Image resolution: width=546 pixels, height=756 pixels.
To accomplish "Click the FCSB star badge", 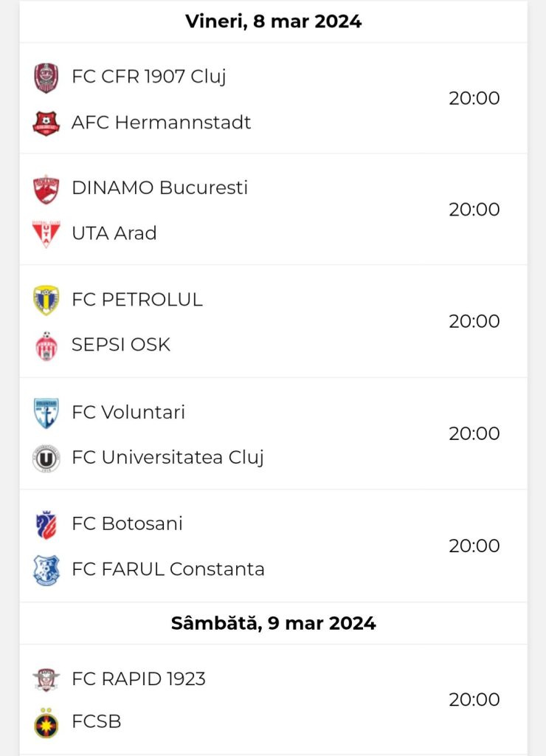I will 46,723.
